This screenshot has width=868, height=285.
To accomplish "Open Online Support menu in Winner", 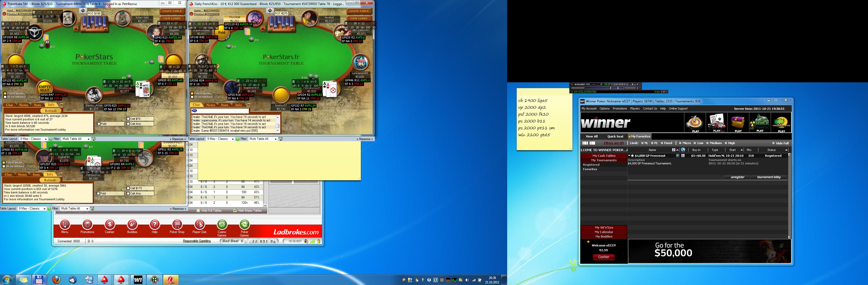I will pyautogui.click(x=678, y=108).
